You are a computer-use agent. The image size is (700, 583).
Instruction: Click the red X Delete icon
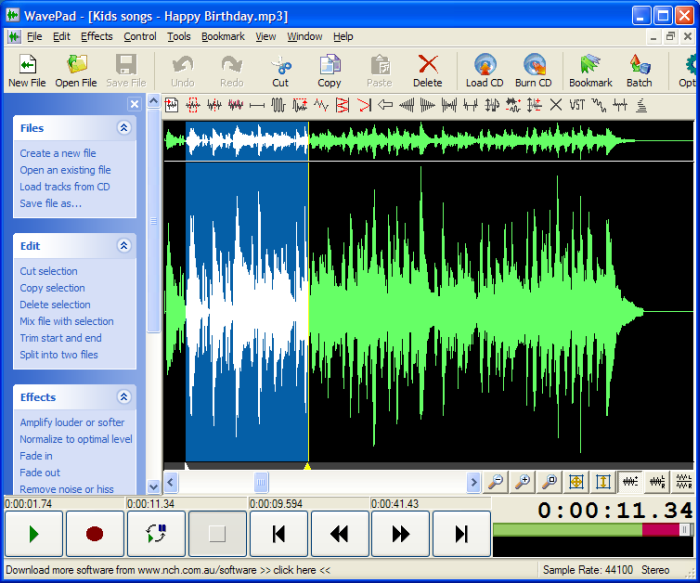(x=428, y=71)
